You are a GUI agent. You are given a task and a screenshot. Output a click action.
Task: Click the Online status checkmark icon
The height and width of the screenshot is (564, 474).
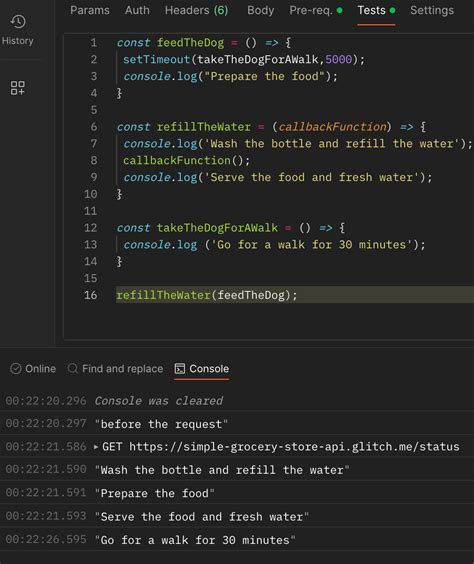[x=15, y=369]
